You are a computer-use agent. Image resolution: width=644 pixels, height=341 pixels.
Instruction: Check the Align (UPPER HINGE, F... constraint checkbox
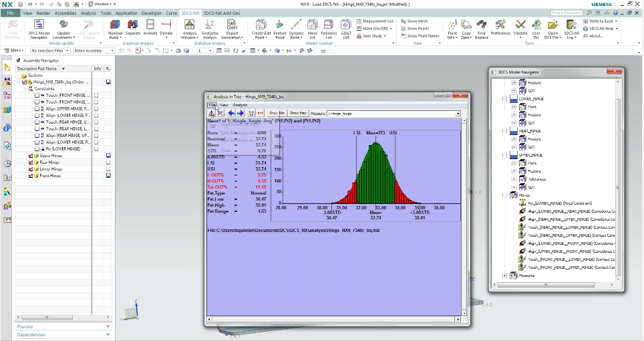pyautogui.click(x=37, y=109)
